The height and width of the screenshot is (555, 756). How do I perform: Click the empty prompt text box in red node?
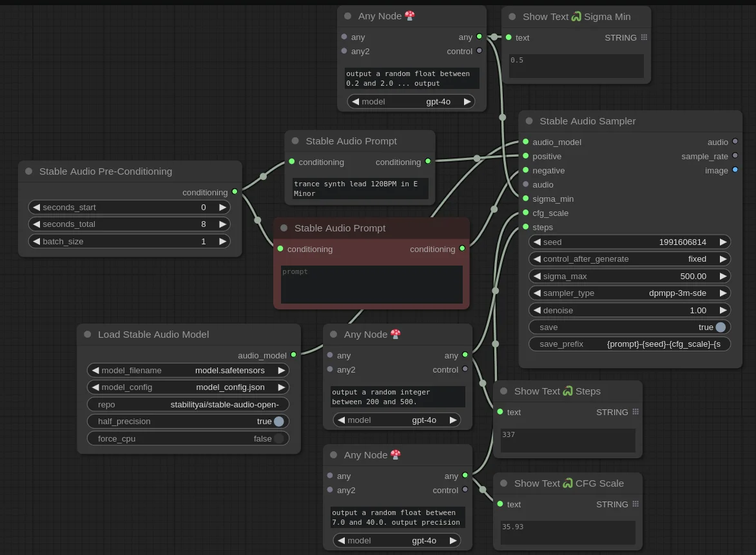point(371,284)
